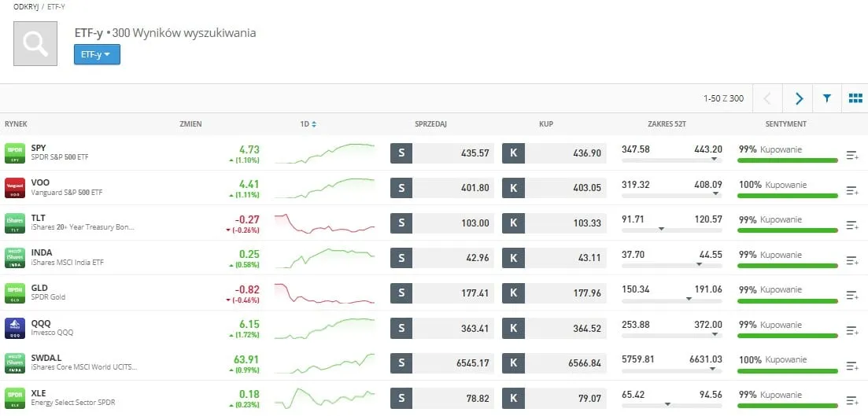Add QQQ to watchlist icon
Viewport: 868px width, 416px height.
[x=852, y=330]
